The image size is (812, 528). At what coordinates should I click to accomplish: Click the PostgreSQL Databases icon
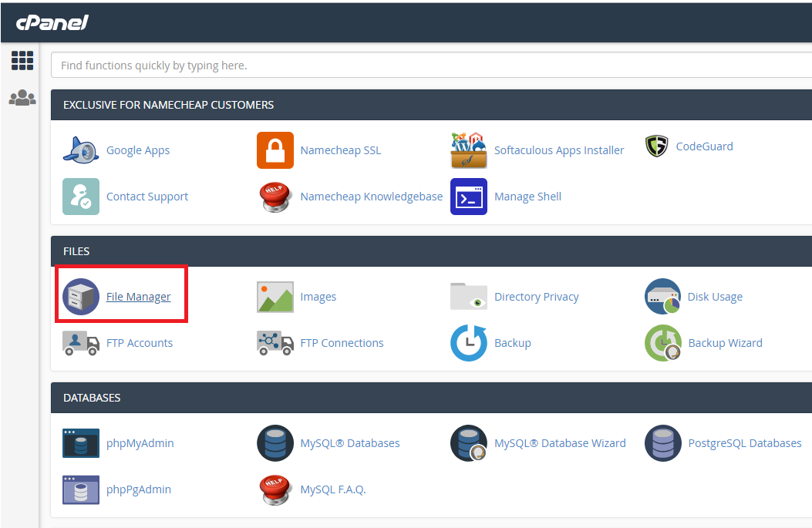(663, 443)
